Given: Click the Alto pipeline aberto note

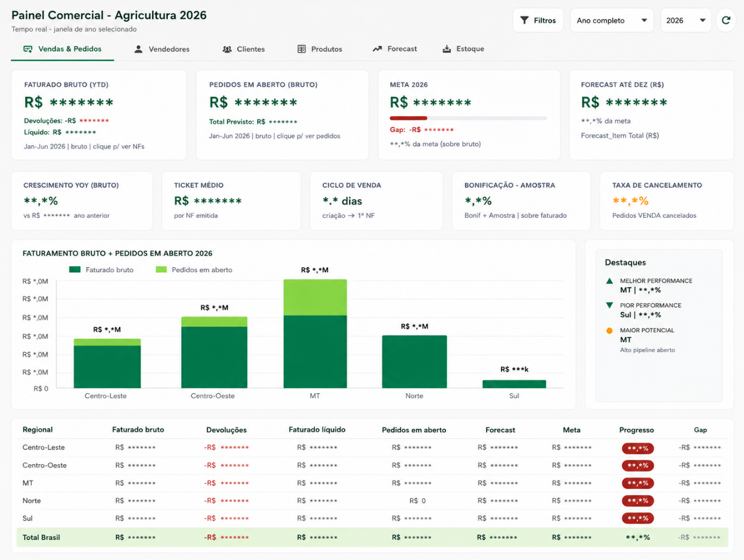Looking at the screenshot, I should tap(647, 350).
